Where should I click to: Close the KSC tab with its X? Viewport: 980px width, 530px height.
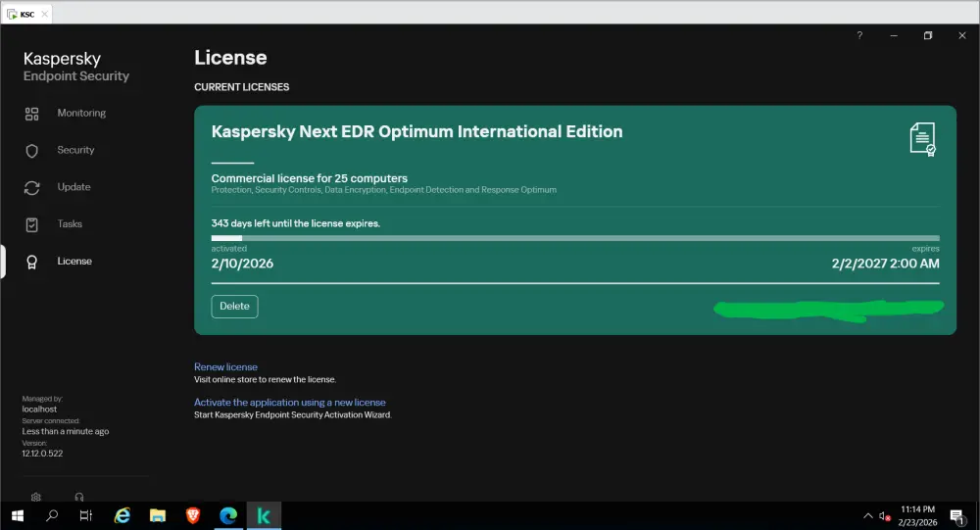click(x=44, y=15)
